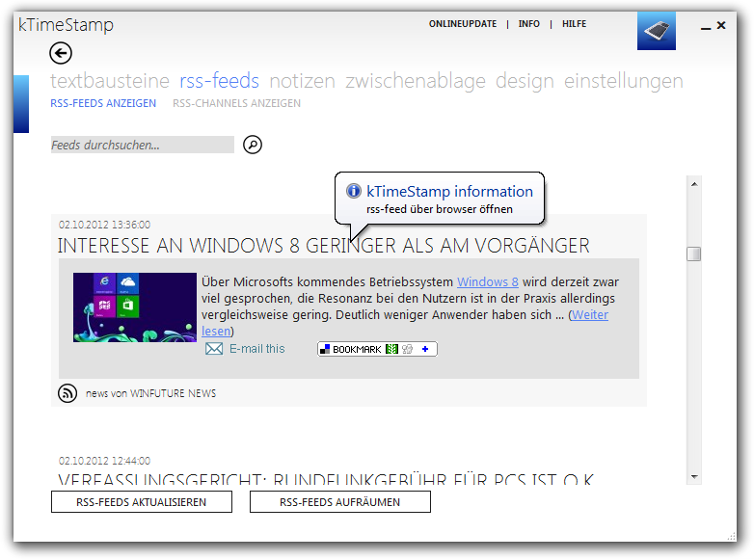754x560 pixels.
Task: Click the blue plus icon in Bookmark widget
Action: (x=425, y=349)
